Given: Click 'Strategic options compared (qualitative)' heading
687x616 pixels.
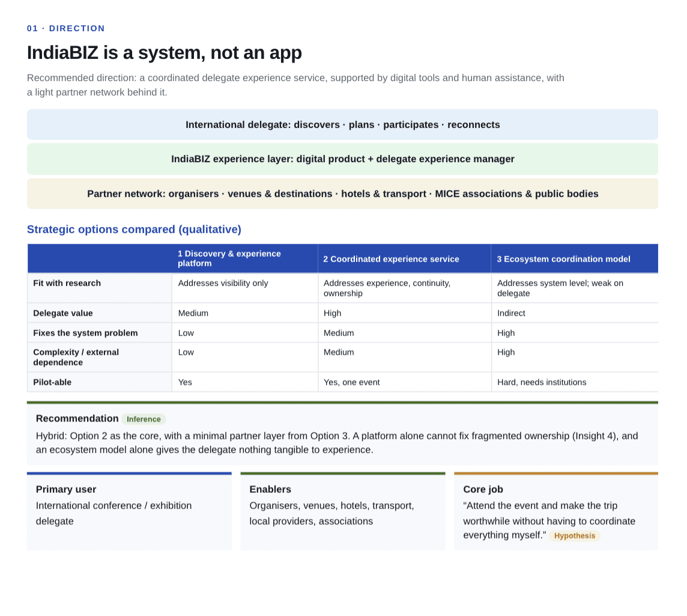Looking at the screenshot, I should coord(134,229).
